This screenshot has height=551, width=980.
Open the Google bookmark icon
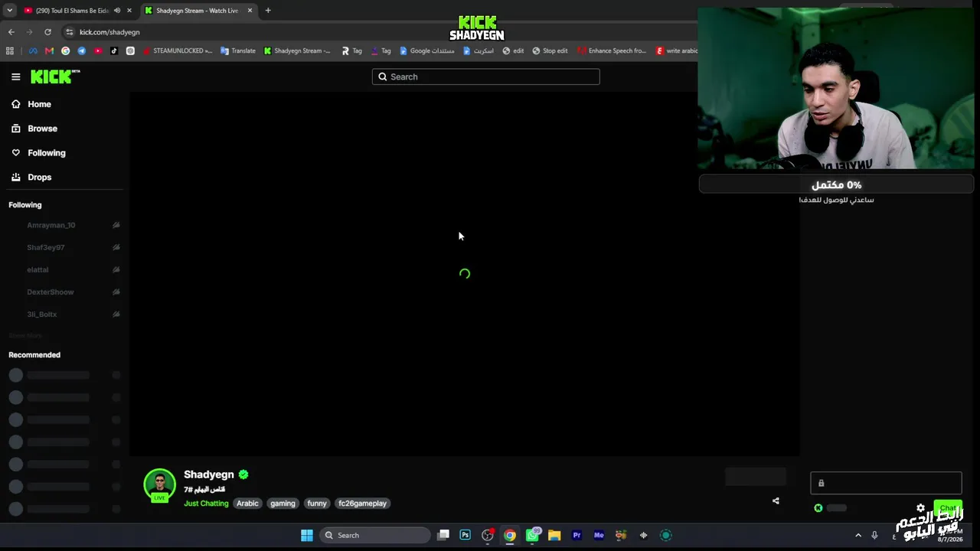65,51
